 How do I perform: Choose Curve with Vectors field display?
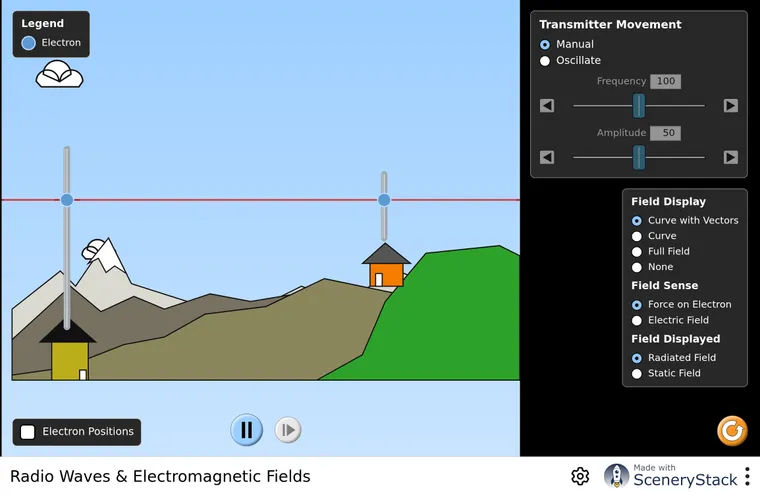(685, 221)
